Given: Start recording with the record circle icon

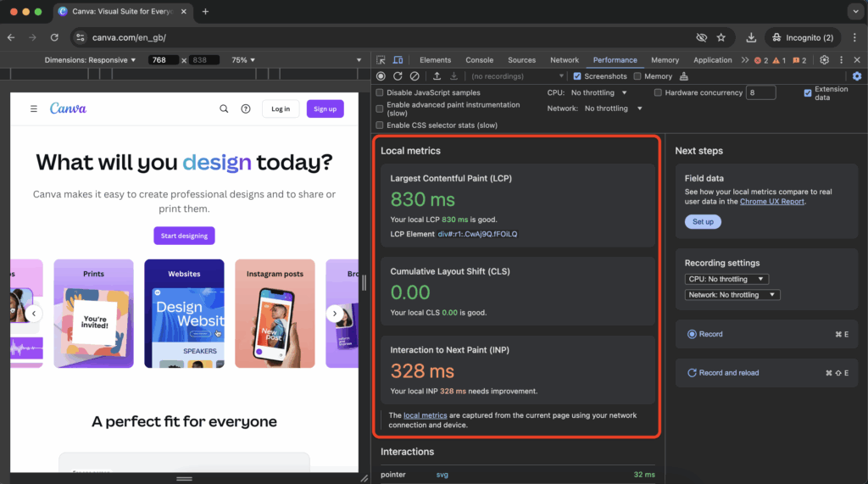Looking at the screenshot, I should coord(381,76).
